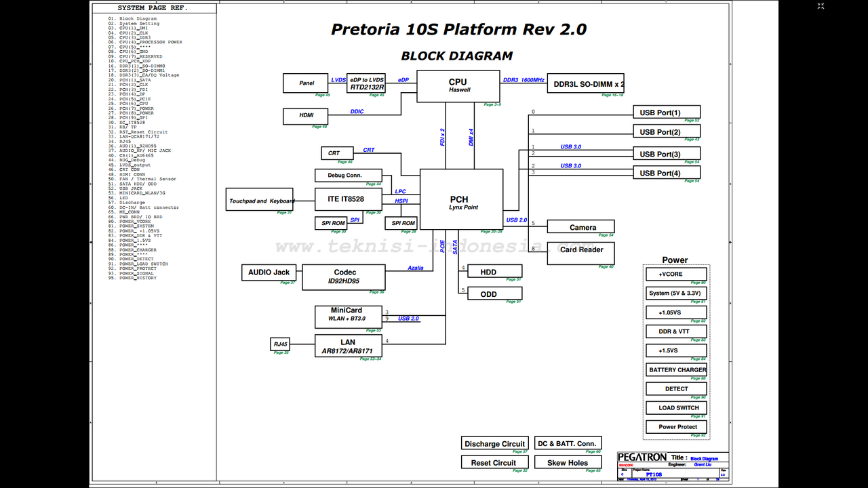Click the PEGATRON logo in title block
This screenshot has width=868, height=488.
(x=642, y=457)
